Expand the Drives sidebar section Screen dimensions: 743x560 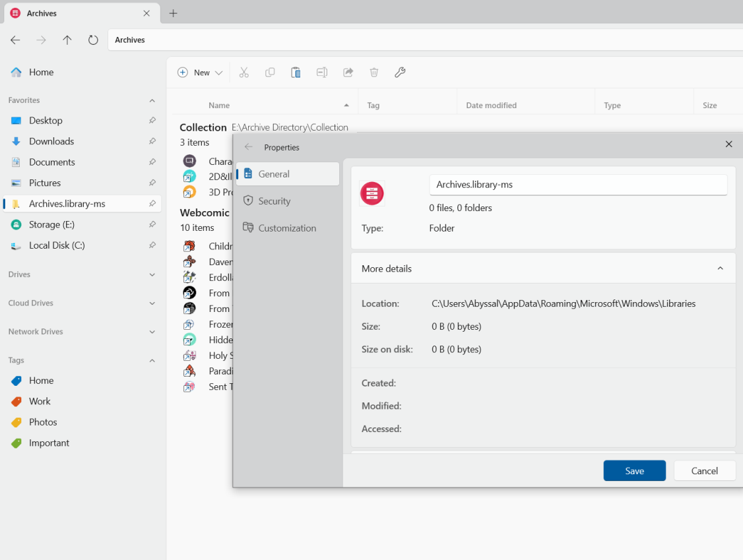[152, 275]
